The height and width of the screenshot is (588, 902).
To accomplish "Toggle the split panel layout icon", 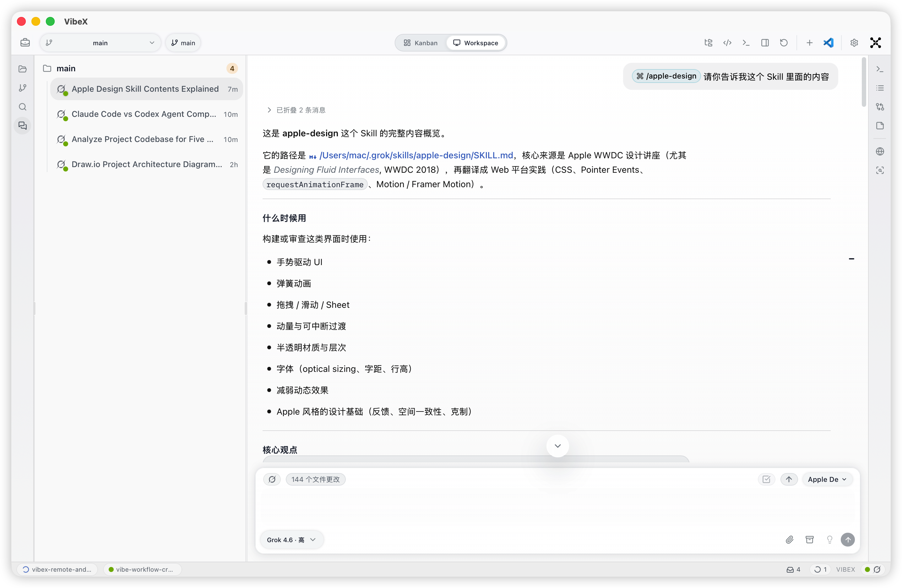I will click(765, 42).
